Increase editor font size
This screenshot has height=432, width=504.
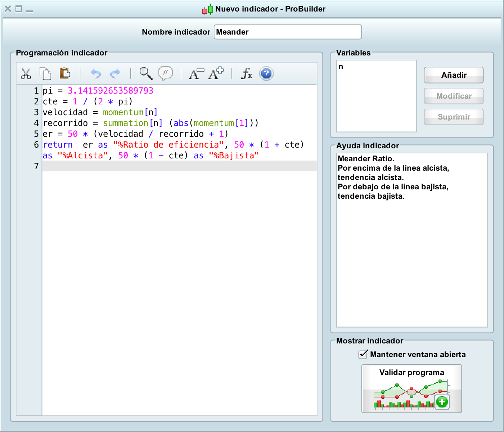pos(216,73)
